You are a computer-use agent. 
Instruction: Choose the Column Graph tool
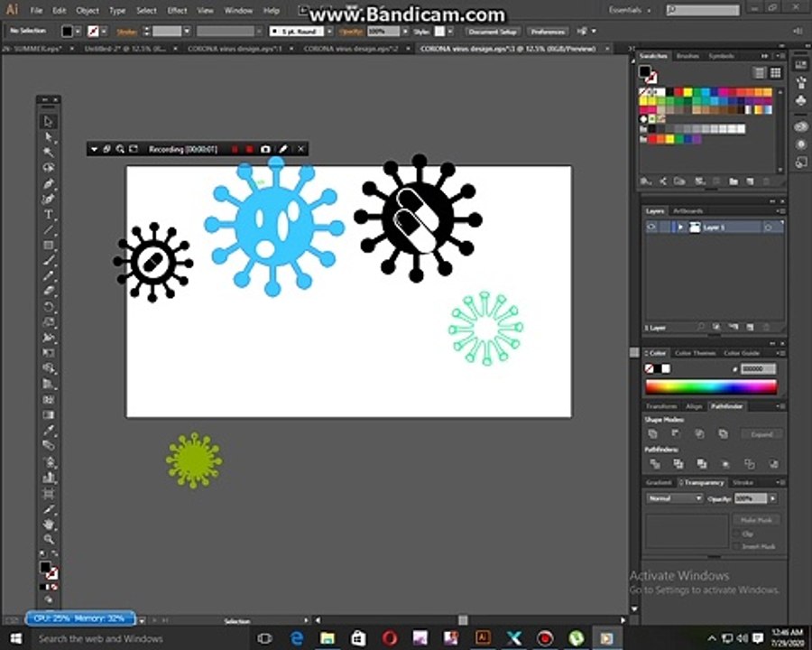pyautogui.click(x=48, y=478)
